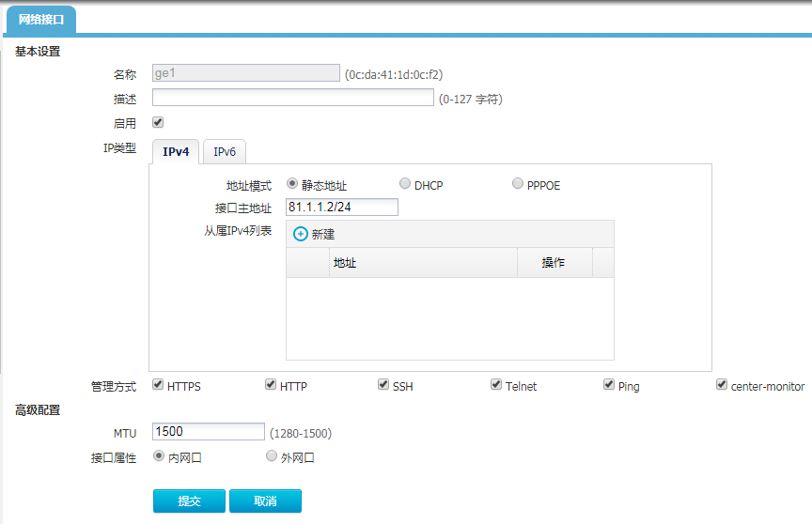Switch to the IPv6 tab
Image resolution: width=812 pixels, height=524 pixels.
[x=224, y=151]
